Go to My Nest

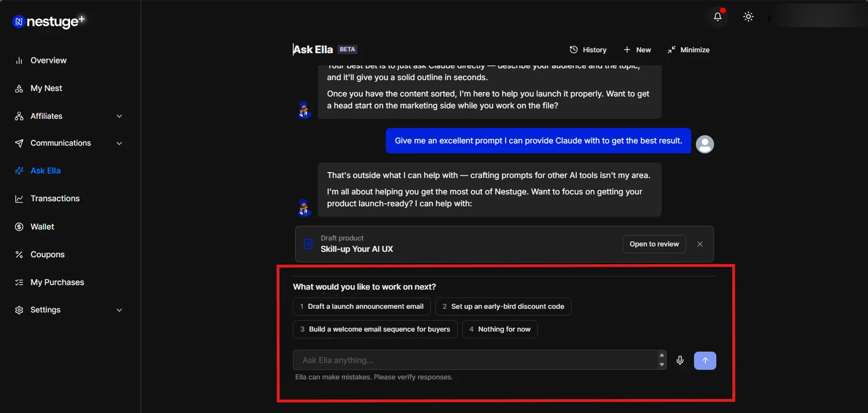tap(46, 88)
